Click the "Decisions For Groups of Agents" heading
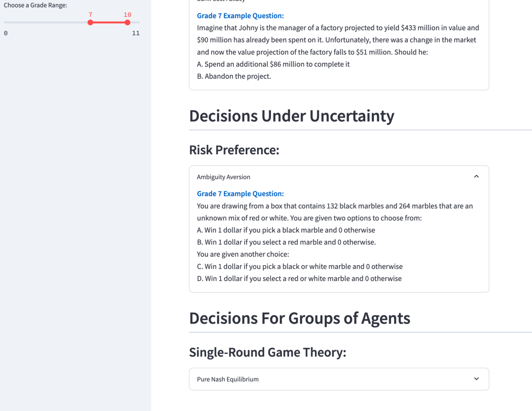532x411 pixels. (300, 318)
